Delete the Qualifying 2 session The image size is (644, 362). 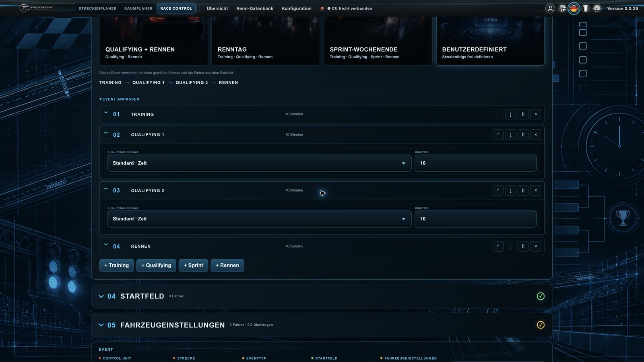(x=536, y=191)
